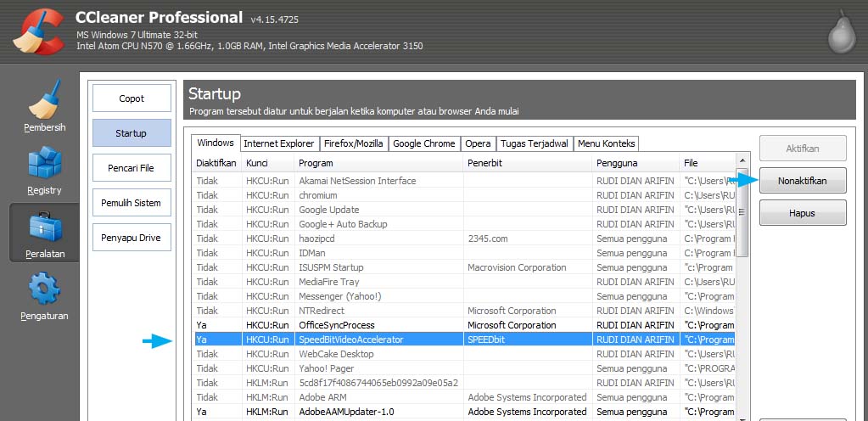Select the OfficeSyncProcess entry
The height and width of the screenshot is (421, 868).
pyautogui.click(x=464, y=324)
